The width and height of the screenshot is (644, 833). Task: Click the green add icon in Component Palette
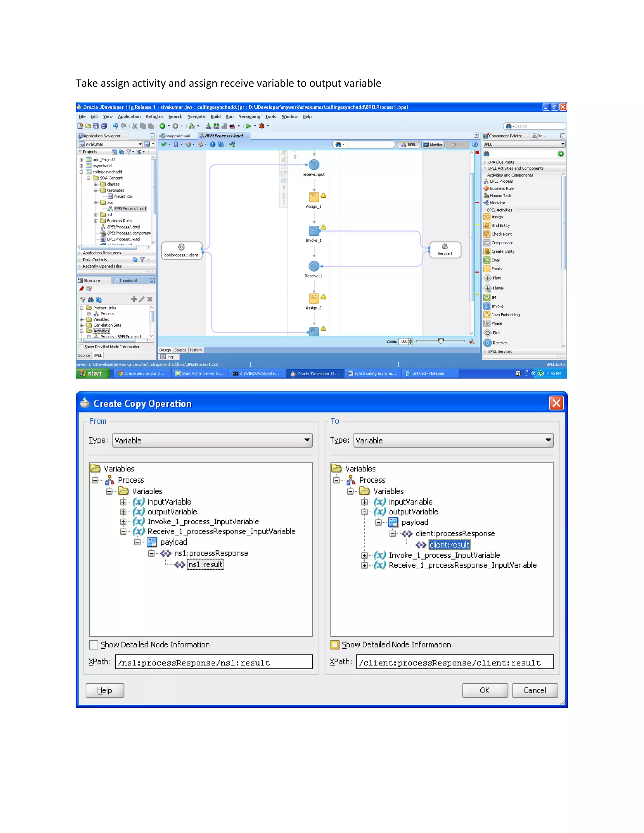click(x=560, y=154)
